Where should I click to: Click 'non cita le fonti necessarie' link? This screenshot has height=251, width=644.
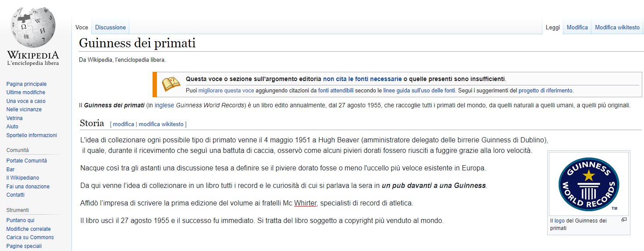(x=362, y=79)
